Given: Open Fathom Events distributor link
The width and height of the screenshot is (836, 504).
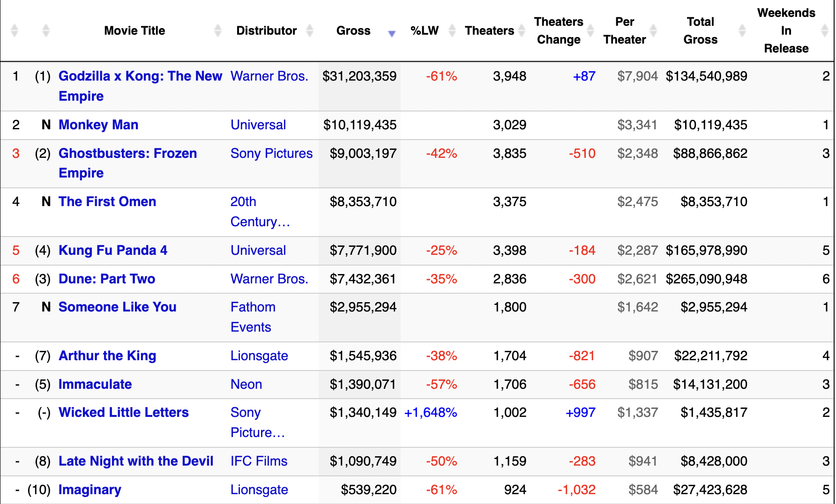Looking at the screenshot, I should click(253, 317).
